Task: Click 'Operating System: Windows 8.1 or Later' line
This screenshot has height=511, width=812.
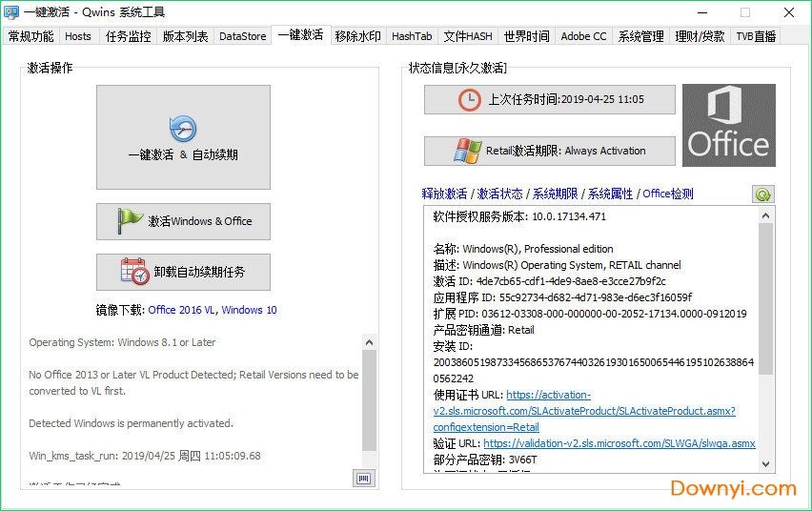Action: [x=122, y=342]
